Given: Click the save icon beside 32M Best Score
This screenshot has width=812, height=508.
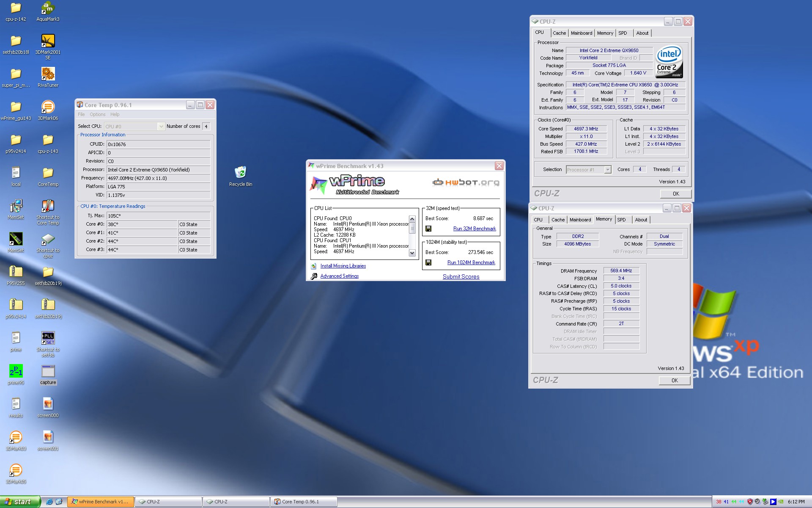Looking at the screenshot, I should pos(428,229).
